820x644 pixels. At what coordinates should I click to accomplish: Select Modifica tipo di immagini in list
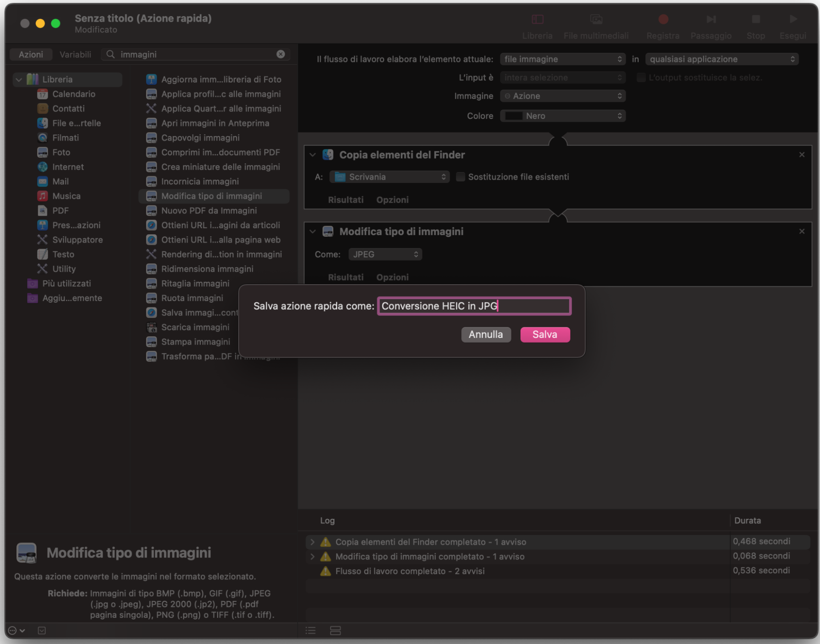214,196
